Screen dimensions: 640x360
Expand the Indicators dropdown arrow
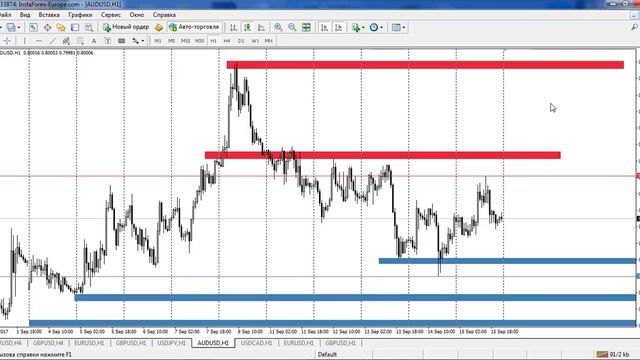point(363,27)
